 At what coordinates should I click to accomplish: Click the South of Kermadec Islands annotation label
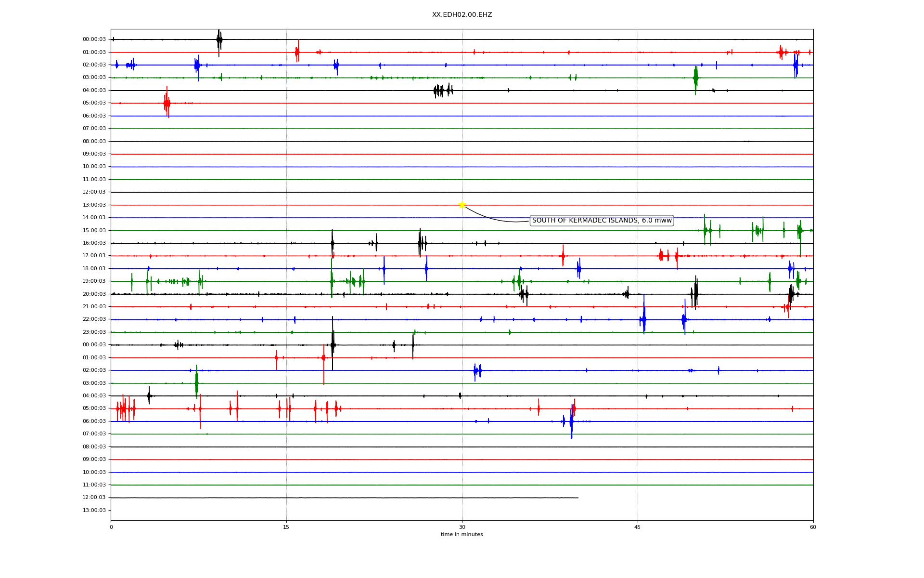pyautogui.click(x=601, y=221)
